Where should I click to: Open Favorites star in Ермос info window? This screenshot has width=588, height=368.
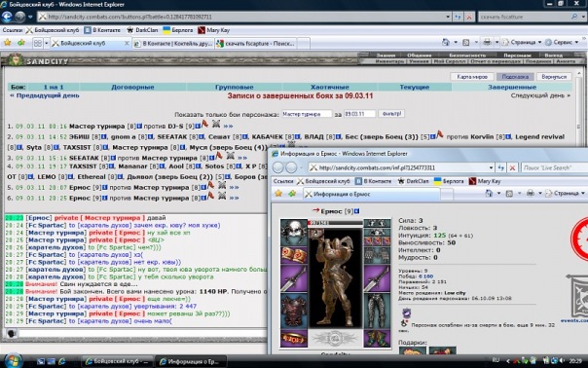point(278,194)
